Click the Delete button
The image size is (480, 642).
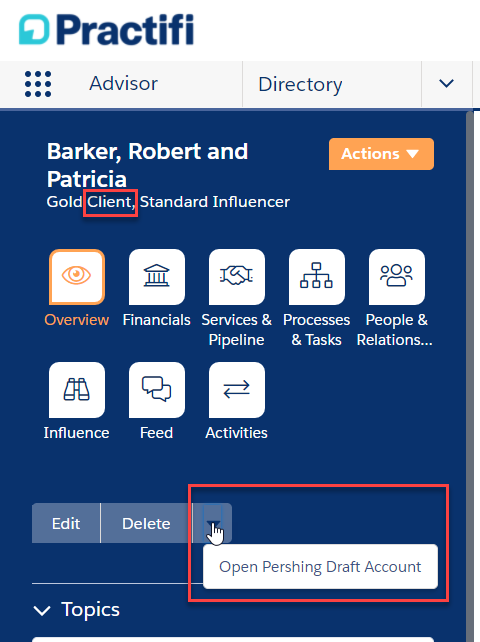click(x=146, y=523)
